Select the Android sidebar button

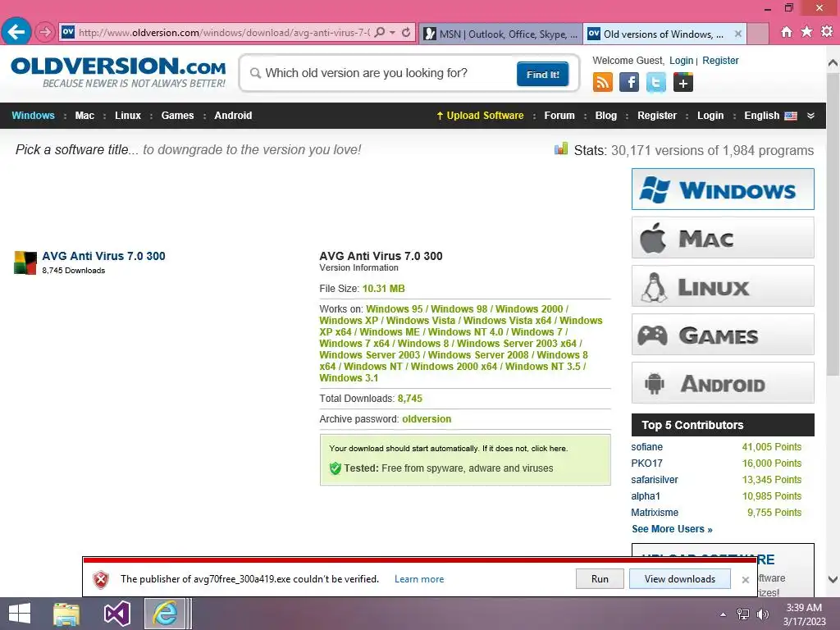click(723, 382)
